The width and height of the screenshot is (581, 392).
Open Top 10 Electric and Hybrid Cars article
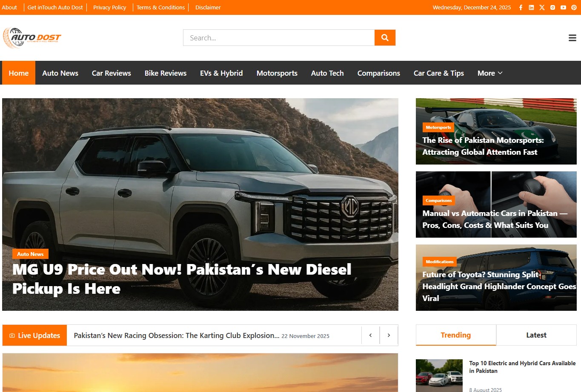522,367
